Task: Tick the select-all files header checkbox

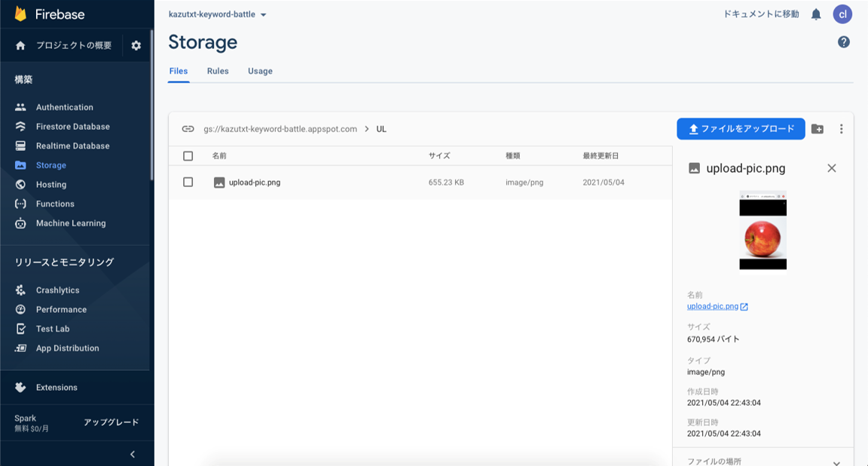Action: [x=188, y=156]
